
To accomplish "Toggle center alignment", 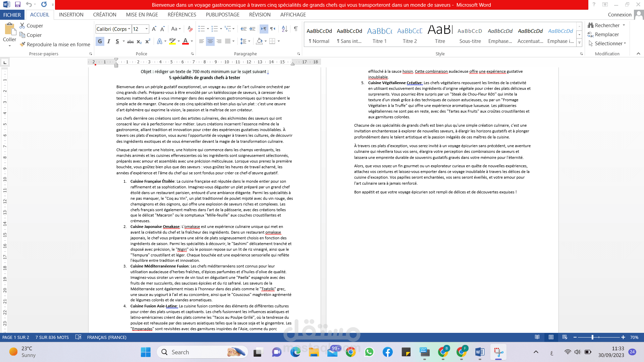I will click(x=210, y=41).
